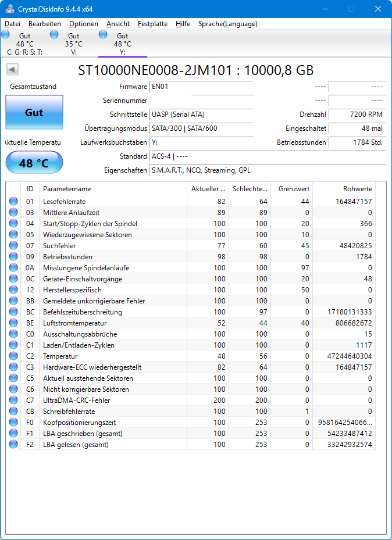392x540 pixels.
Task: Open the Ansicht menu
Action: coord(118,24)
